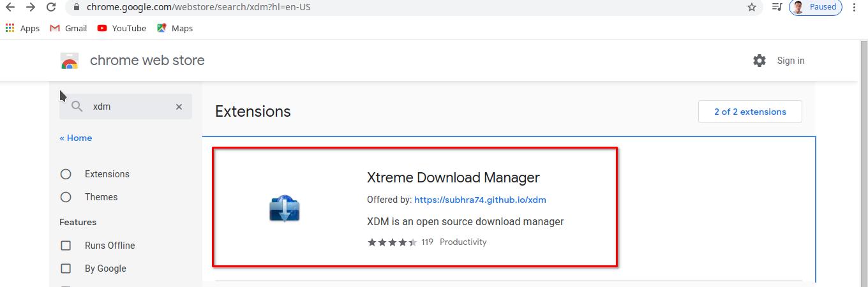This screenshot has width=868, height=287.
Task: Open the Apps bookmark shortcut
Action: (x=22, y=28)
